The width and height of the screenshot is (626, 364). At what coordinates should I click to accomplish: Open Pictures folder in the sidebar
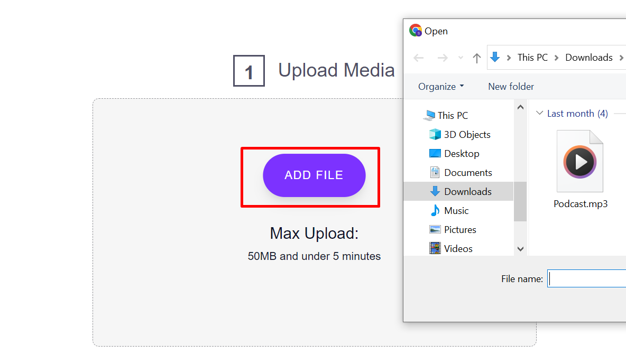click(x=460, y=230)
